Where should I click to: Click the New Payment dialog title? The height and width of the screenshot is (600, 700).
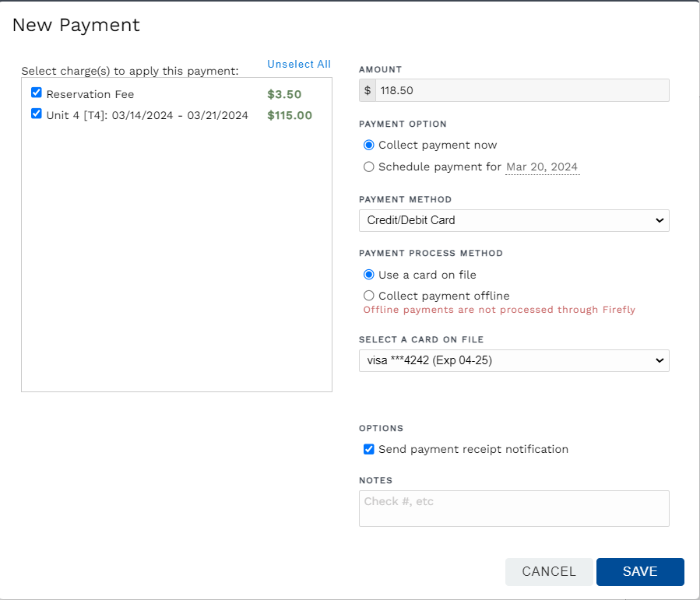pyautogui.click(x=76, y=25)
